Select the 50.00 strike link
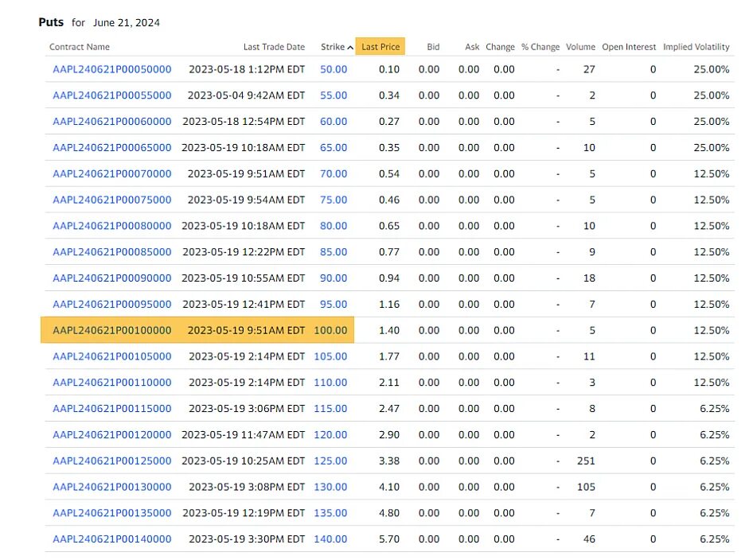The width and height of the screenshot is (753, 560). [334, 69]
